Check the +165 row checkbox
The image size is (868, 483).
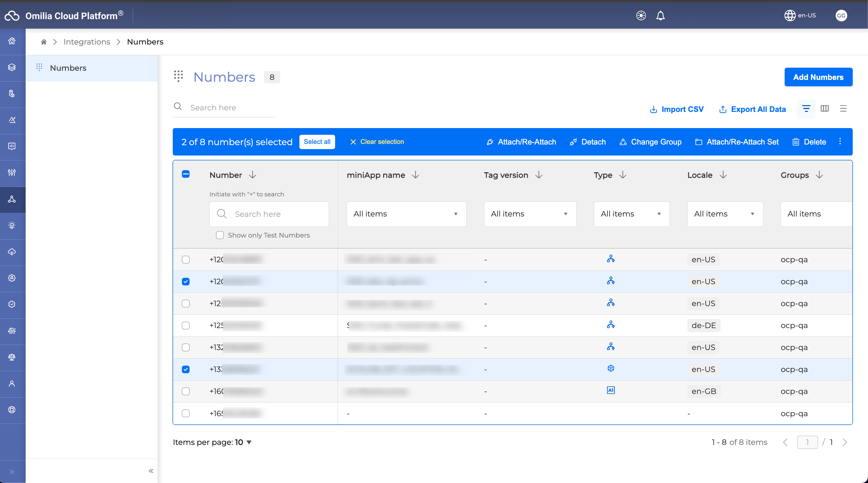tap(186, 413)
